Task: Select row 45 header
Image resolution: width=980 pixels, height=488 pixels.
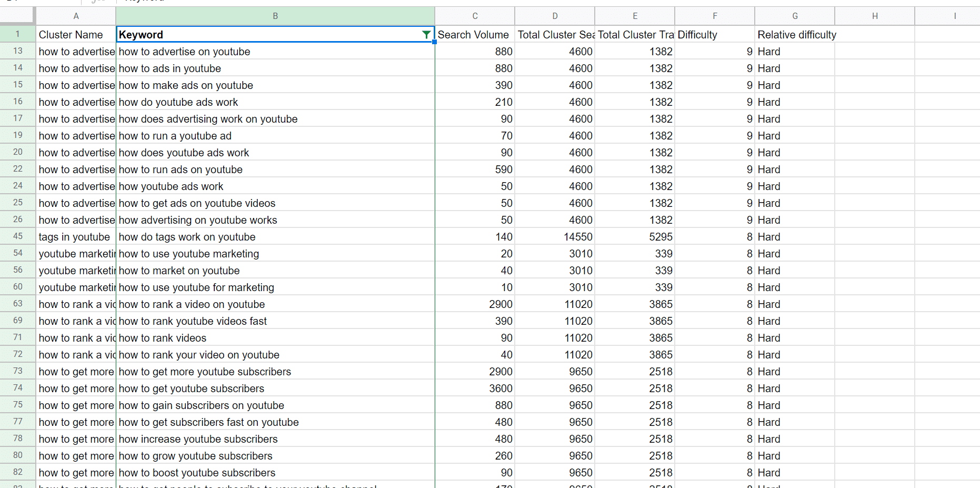Action: (x=18, y=236)
